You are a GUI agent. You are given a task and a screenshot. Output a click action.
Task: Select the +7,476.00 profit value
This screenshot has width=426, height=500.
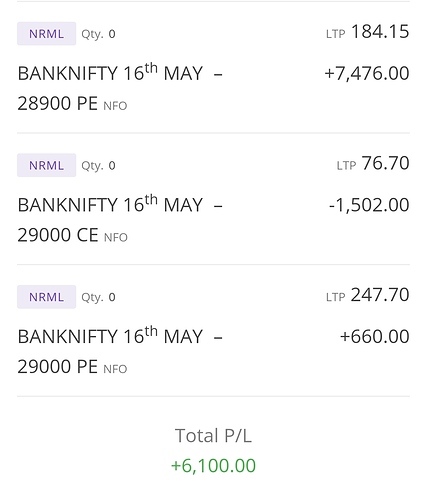coord(367,73)
